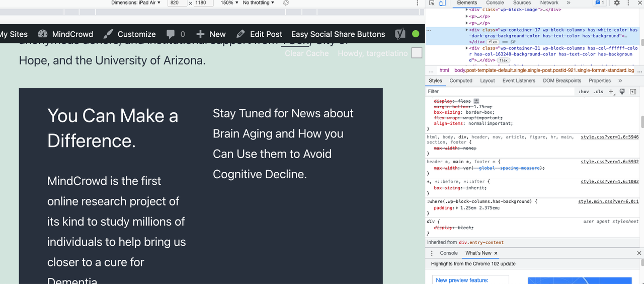Click the viewport height field 1180
Viewport: 644px width, 284px height.
[203, 3]
